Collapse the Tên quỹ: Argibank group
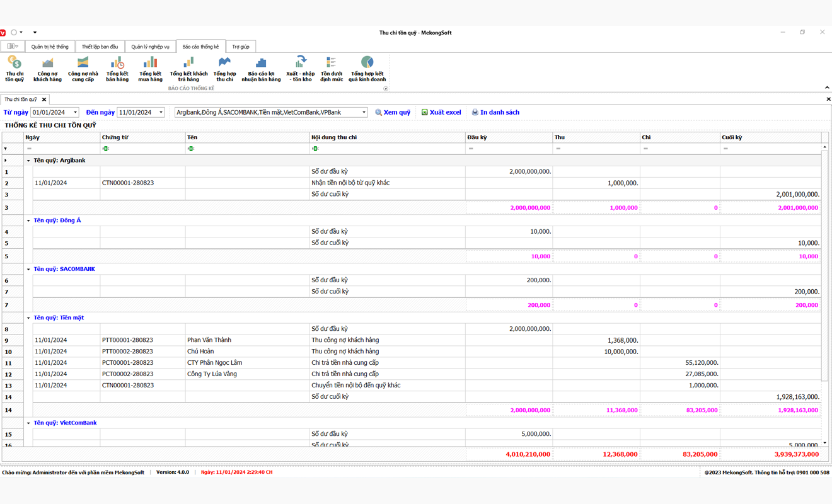 click(28, 161)
